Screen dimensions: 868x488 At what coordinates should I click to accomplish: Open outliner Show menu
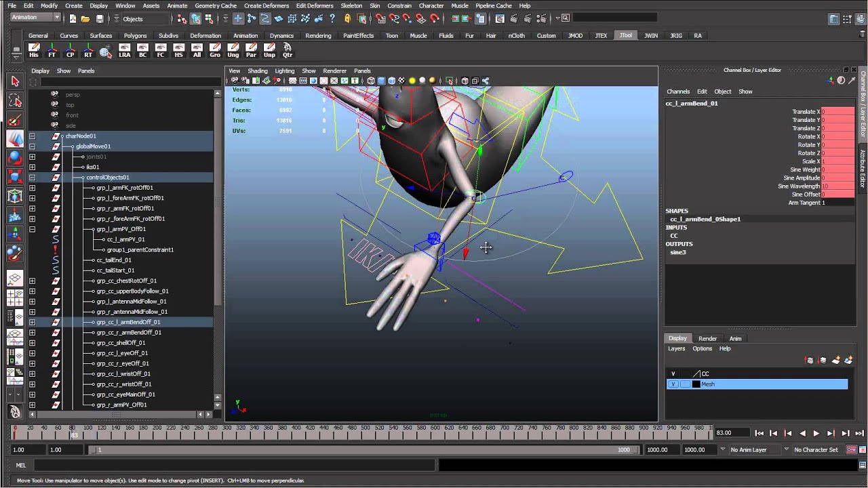[x=64, y=70]
